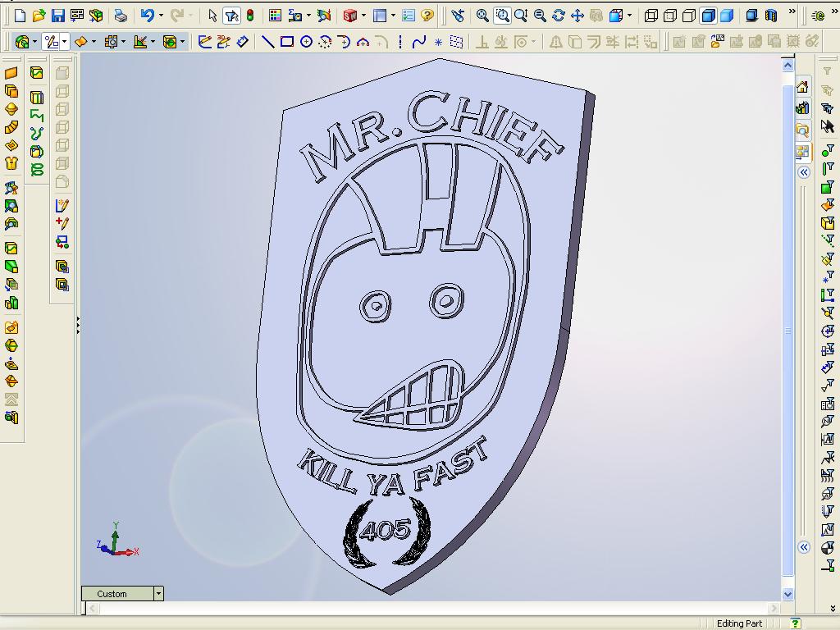840x630 pixels.
Task: Click the Smart Dimension icon
Action: (242, 41)
